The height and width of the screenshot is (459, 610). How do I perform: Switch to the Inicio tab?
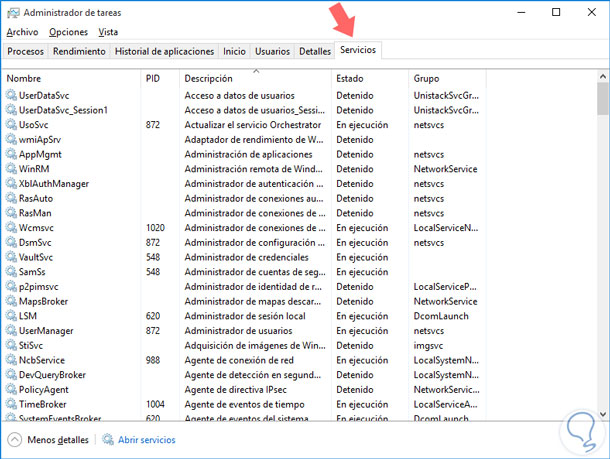pos(234,51)
